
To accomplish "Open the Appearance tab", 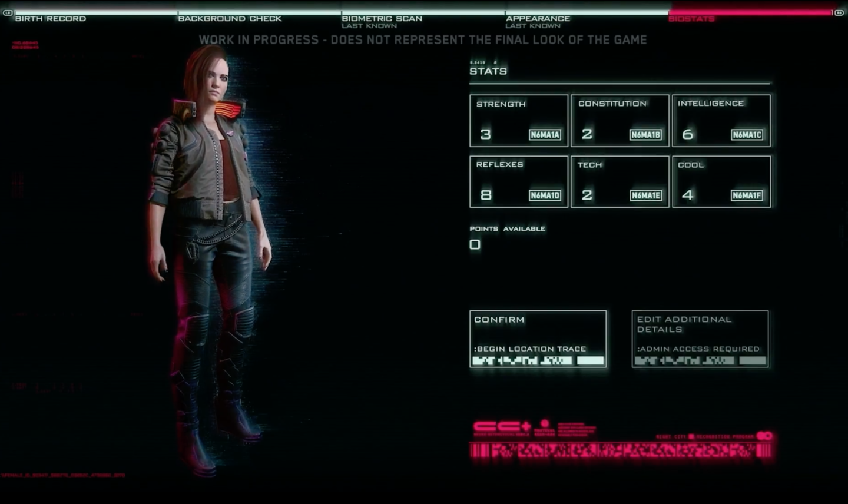I will click(x=538, y=18).
